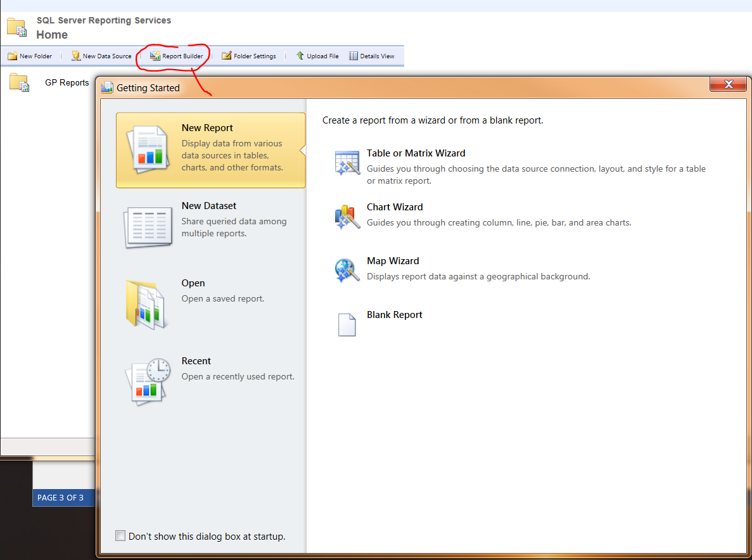Click 'Share queried data among multiple reports' description

234,227
